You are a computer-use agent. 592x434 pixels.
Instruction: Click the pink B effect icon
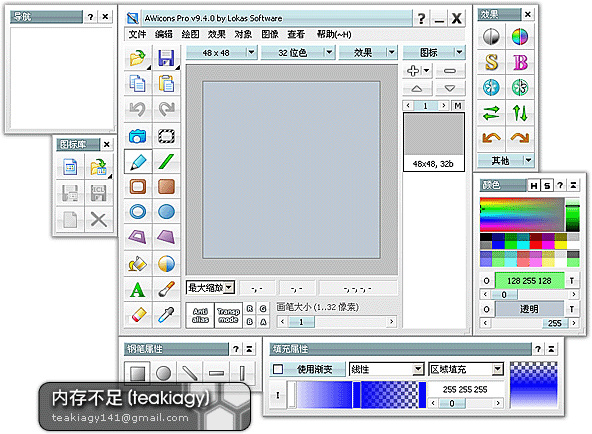520,62
